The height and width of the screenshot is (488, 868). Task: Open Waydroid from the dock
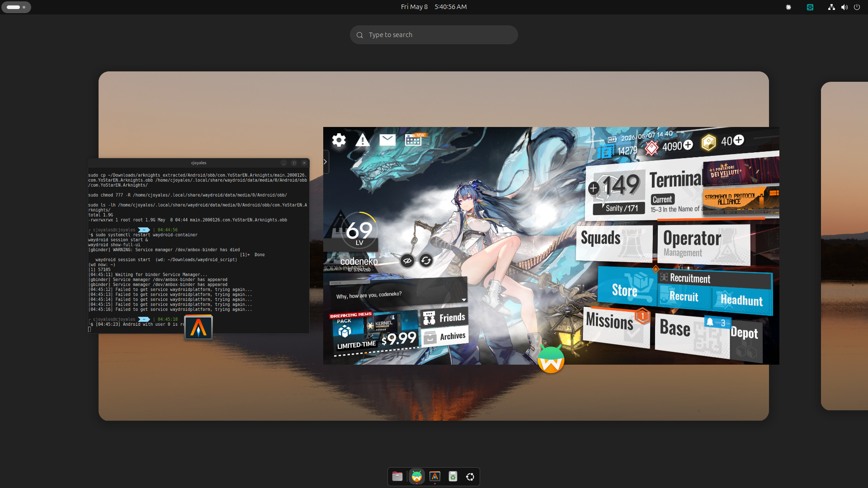(417, 476)
